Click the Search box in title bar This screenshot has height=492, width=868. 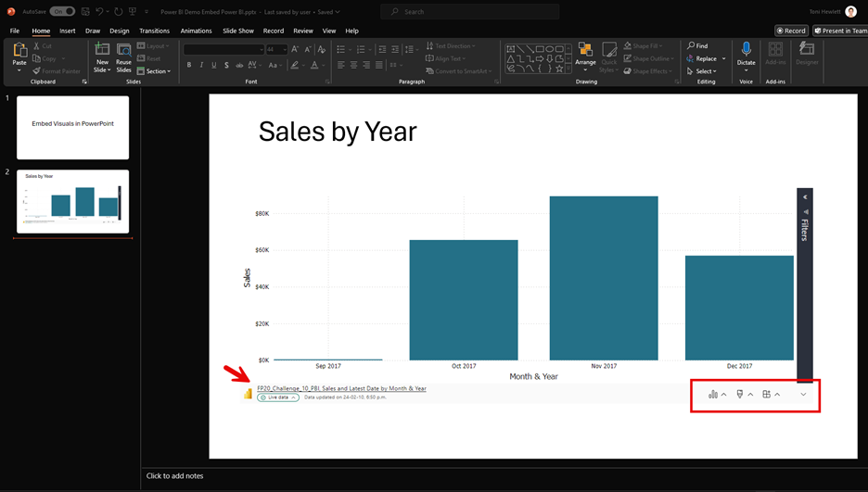[470, 12]
